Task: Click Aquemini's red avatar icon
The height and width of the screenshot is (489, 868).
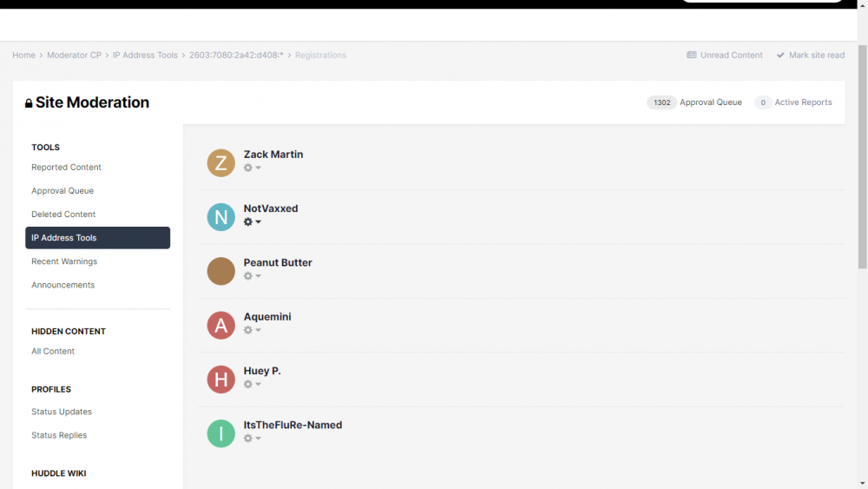Action: [220, 325]
